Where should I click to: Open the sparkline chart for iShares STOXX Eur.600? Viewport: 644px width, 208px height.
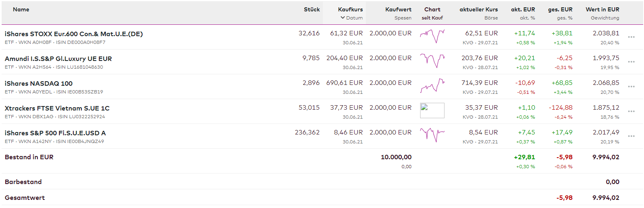point(432,36)
